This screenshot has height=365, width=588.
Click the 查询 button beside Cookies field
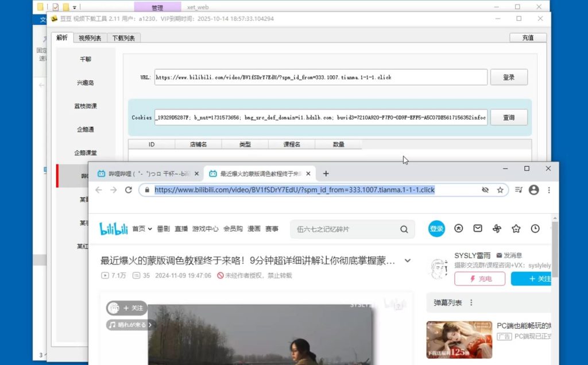pos(509,117)
